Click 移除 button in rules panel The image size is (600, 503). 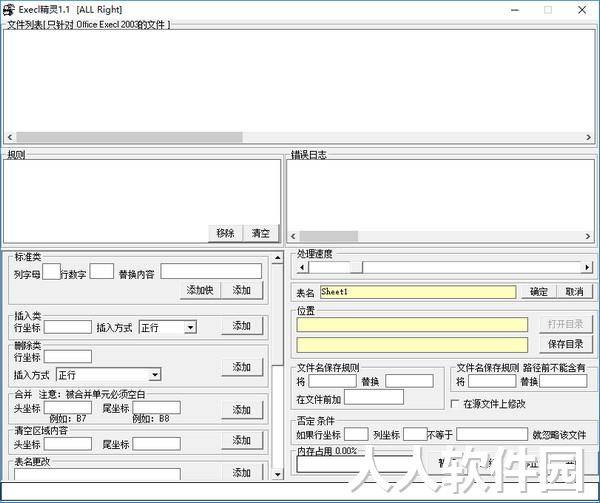point(225,233)
